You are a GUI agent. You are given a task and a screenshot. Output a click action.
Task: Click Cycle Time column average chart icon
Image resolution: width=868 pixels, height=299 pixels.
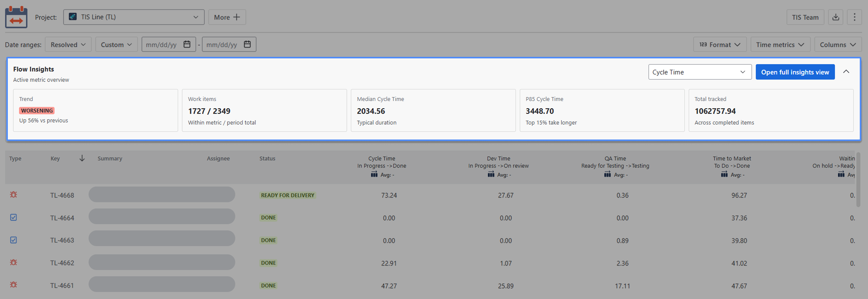pyautogui.click(x=374, y=174)
